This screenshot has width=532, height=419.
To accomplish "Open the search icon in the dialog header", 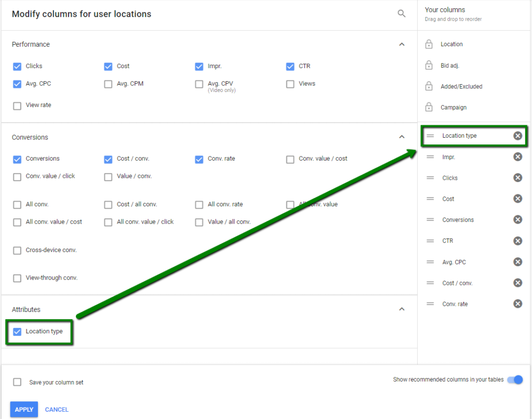I will click(402, 14).
